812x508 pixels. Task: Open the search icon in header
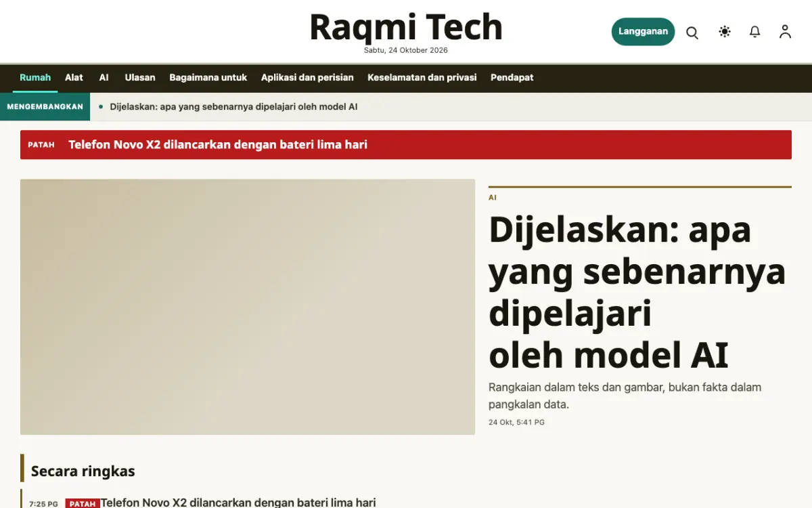tap(692, 32)
